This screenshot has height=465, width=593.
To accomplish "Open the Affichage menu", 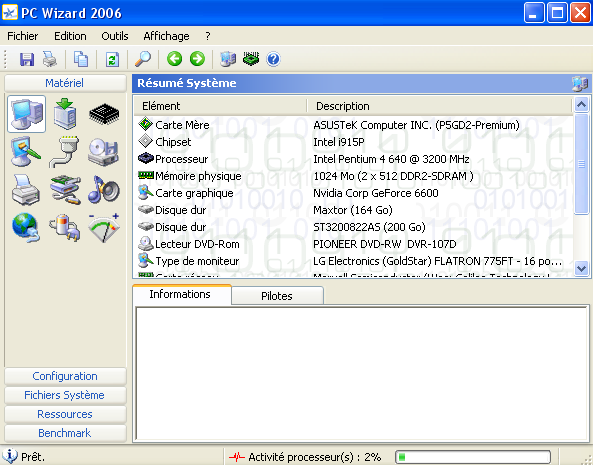I will pos(166,36).
